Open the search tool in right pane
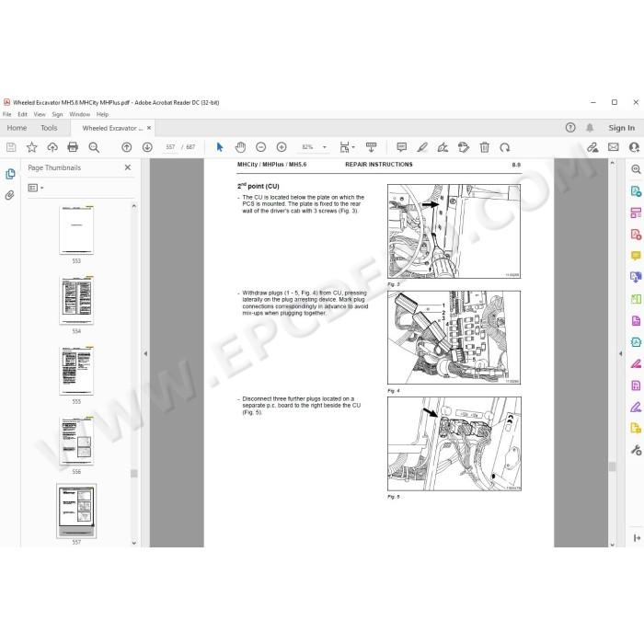Image resolution: width=644 pixels, height=644 pixels. pyautogui.click(x=636, y=169)
